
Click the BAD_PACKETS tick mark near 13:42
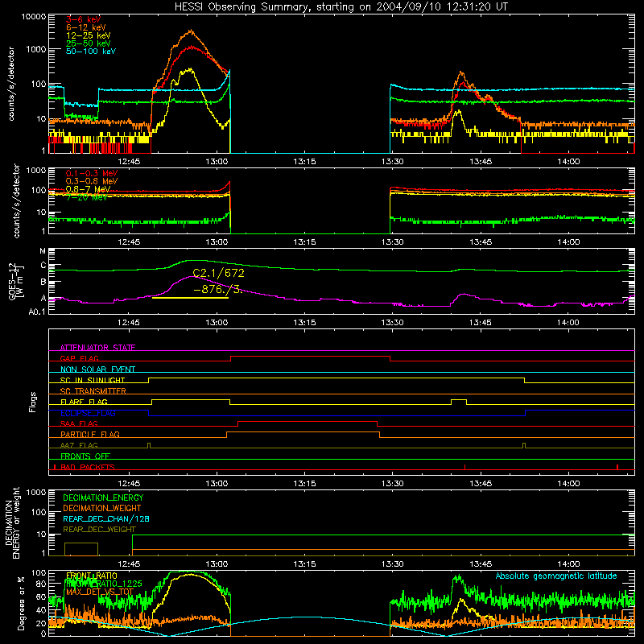click(x=465, y=467)
